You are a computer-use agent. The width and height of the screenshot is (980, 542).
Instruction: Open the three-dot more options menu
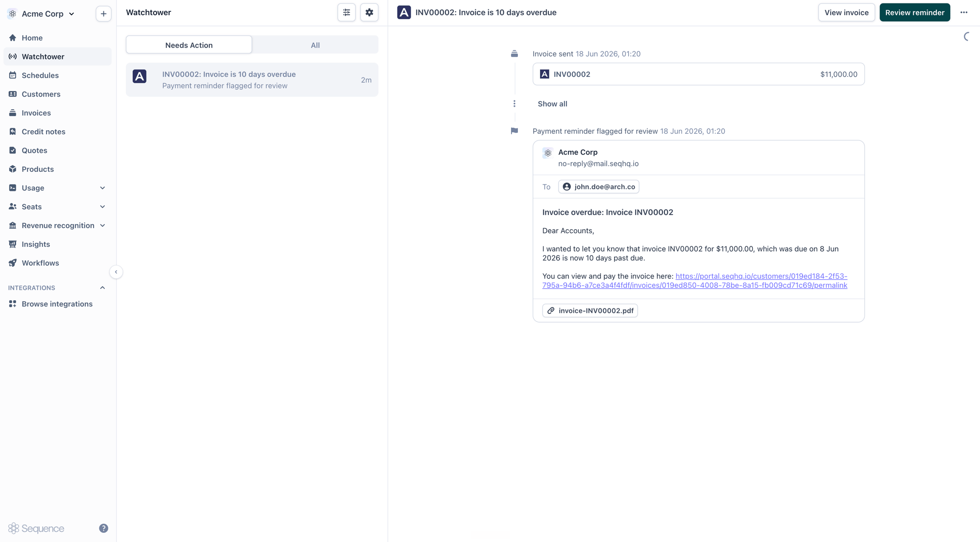point(964,13)
